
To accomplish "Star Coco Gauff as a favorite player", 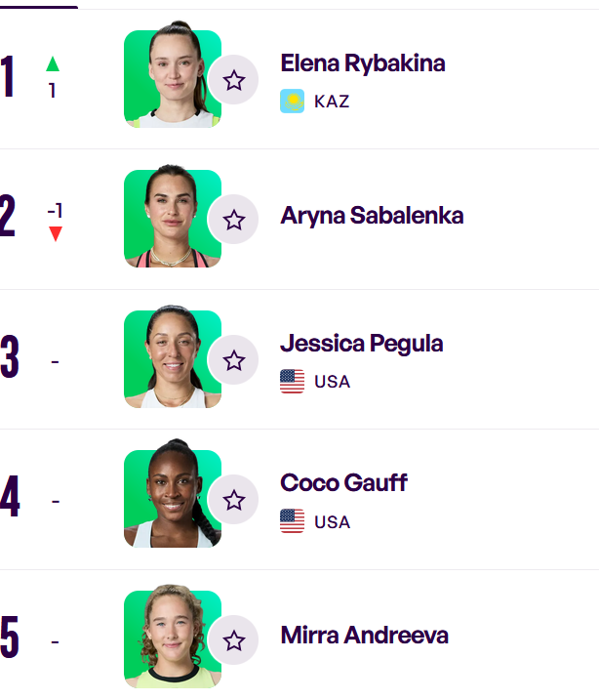I will pos(233,500).
